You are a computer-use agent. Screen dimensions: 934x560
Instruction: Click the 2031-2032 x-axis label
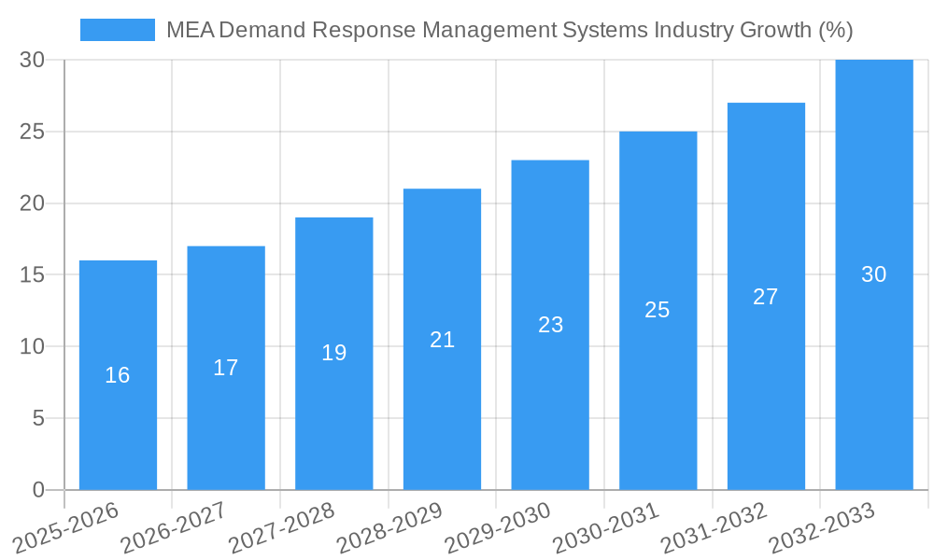[715, 528]
